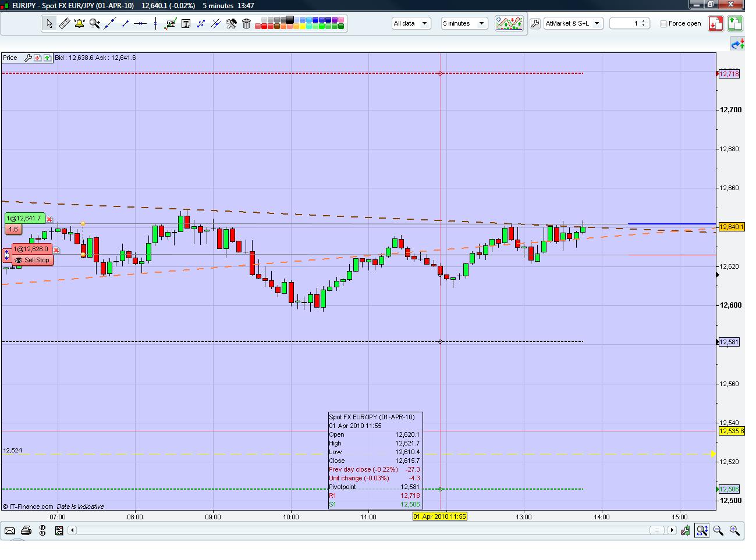Click the trash can delete objects icon
Viewport: 756px width, 560px height.
(246, 24)
